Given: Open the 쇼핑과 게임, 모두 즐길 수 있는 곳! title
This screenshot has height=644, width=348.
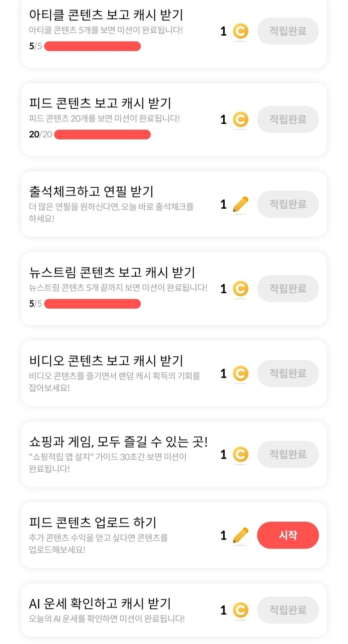Looking at the screenshot, I should (x=118, y=441).
